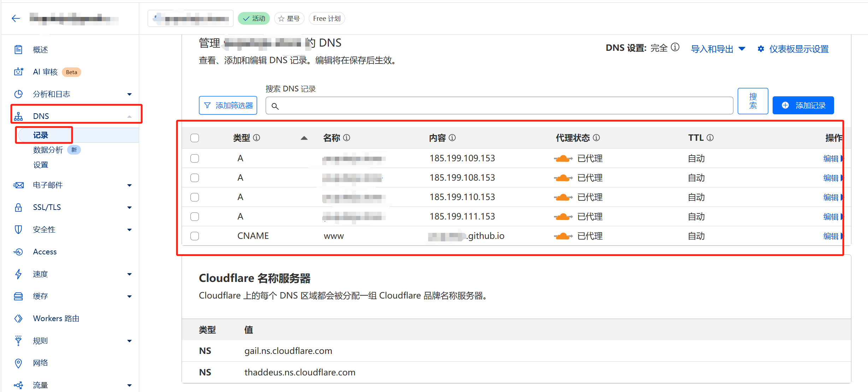Click the thaddeus.ns.cloudflare.com nameserver value
868x392 pixels.
(x=300, y=373)
